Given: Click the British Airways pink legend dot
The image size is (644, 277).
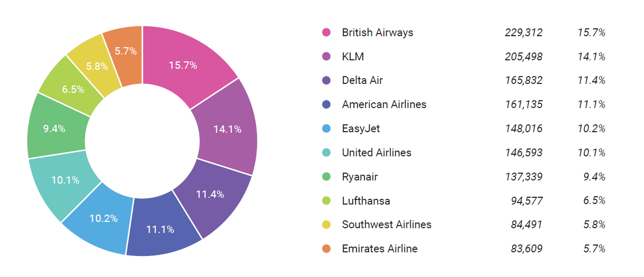Looking at the screenshot, I should pyautogui.click(x=326, y=33).
